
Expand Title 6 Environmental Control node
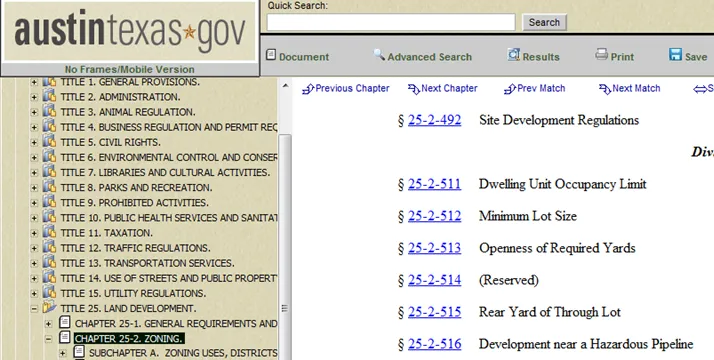[x=34, y=157]
